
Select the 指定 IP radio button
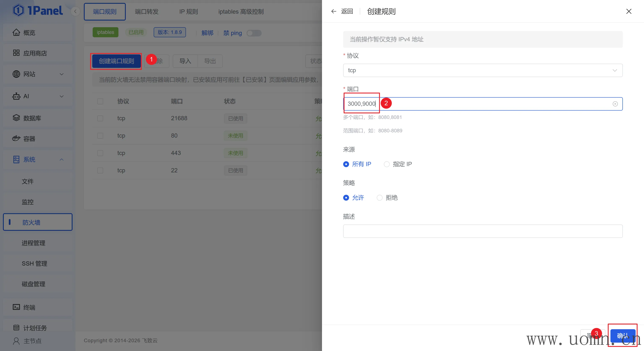click(x=387, y=164)
